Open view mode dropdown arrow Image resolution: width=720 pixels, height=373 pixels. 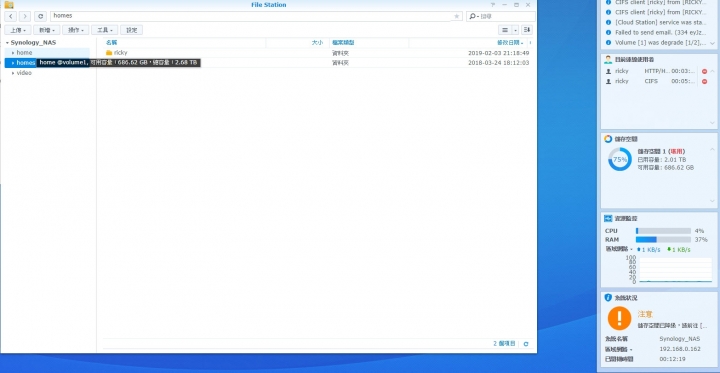pos(516,30)
